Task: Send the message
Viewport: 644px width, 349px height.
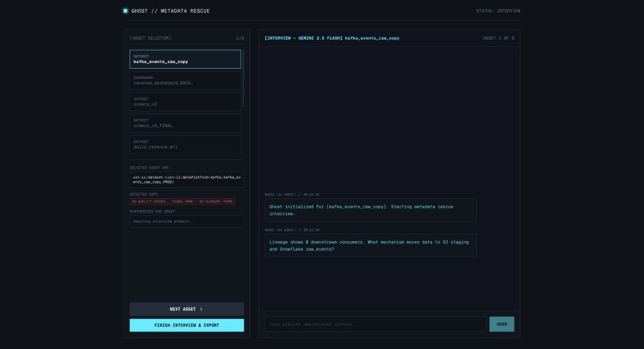Action: coord(502,324)
